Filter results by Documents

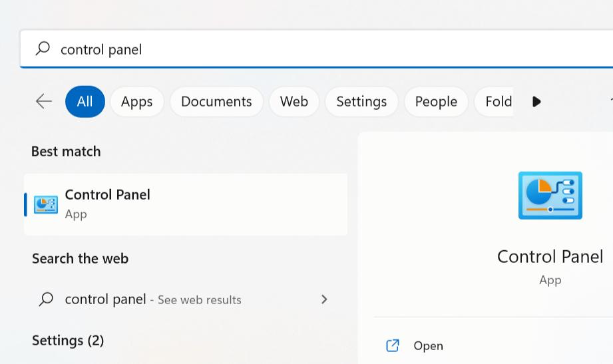tap(216, 102)
